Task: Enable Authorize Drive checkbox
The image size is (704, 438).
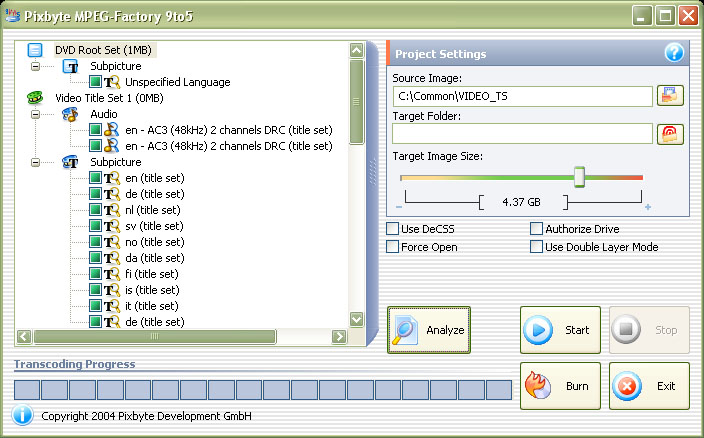Action: tap(536, 229)
